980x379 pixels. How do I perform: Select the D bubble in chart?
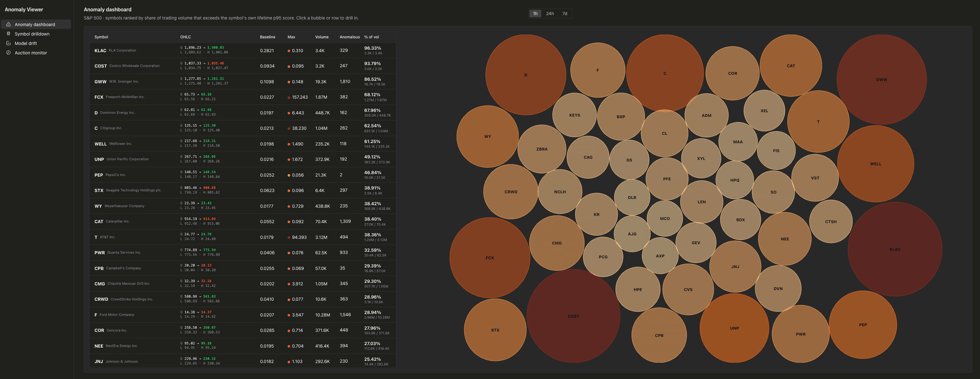526,75
